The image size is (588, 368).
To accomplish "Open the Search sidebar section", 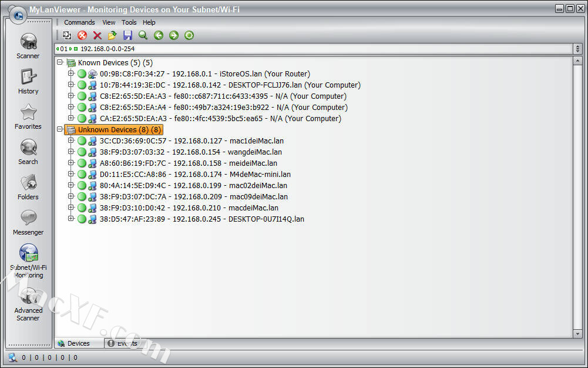I will (28, 152).
